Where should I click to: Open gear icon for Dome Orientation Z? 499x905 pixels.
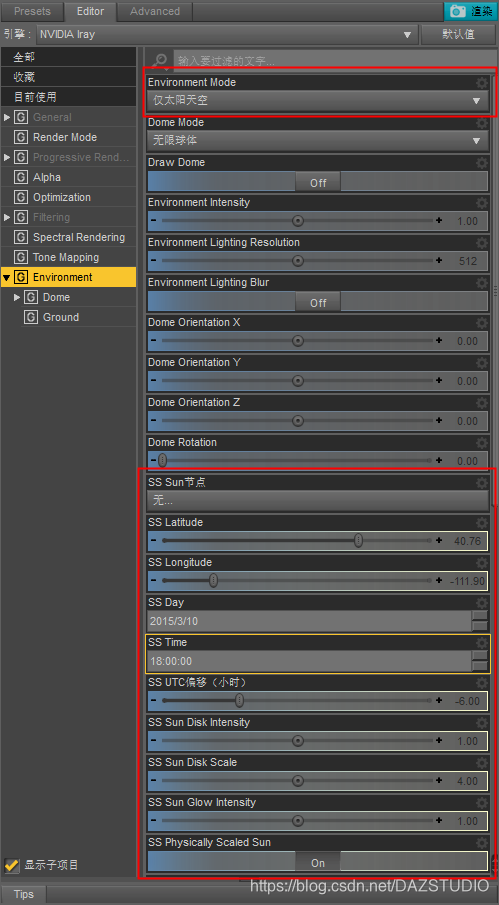pyautogui.click(x=482, y=403)
